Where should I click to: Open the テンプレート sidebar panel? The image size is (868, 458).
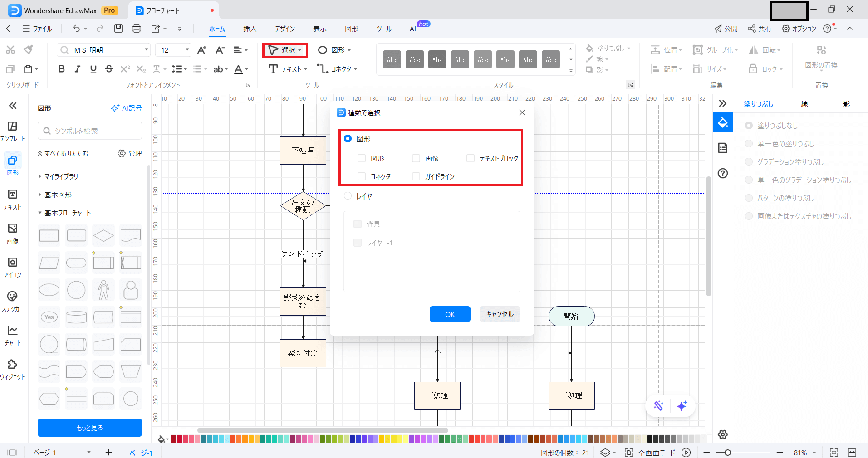tap(13, 132)
